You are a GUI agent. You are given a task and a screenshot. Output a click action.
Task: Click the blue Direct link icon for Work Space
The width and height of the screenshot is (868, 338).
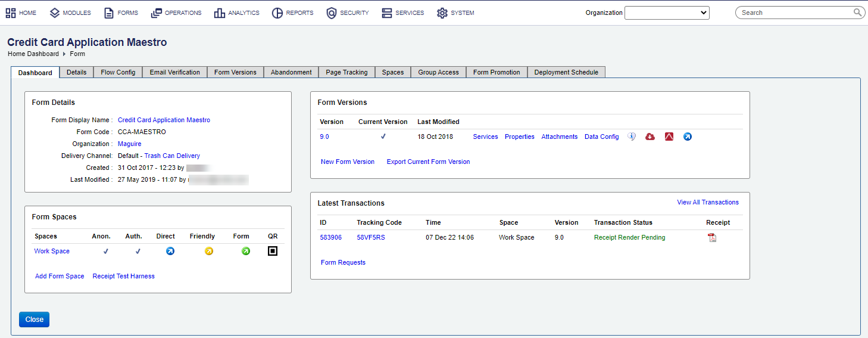tap(170, 251)
